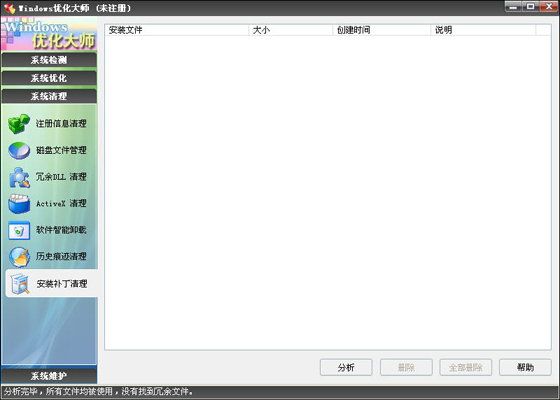Click the status bar message 分析完毕
The width and height of the screenshot is (560, 400).
(x=99, y=391)
